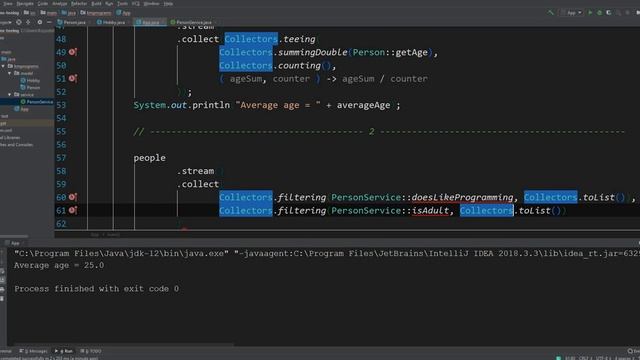Click line number 53 in gutter
The height and width of the screenshot is (360, 640).
click(61, 105)
